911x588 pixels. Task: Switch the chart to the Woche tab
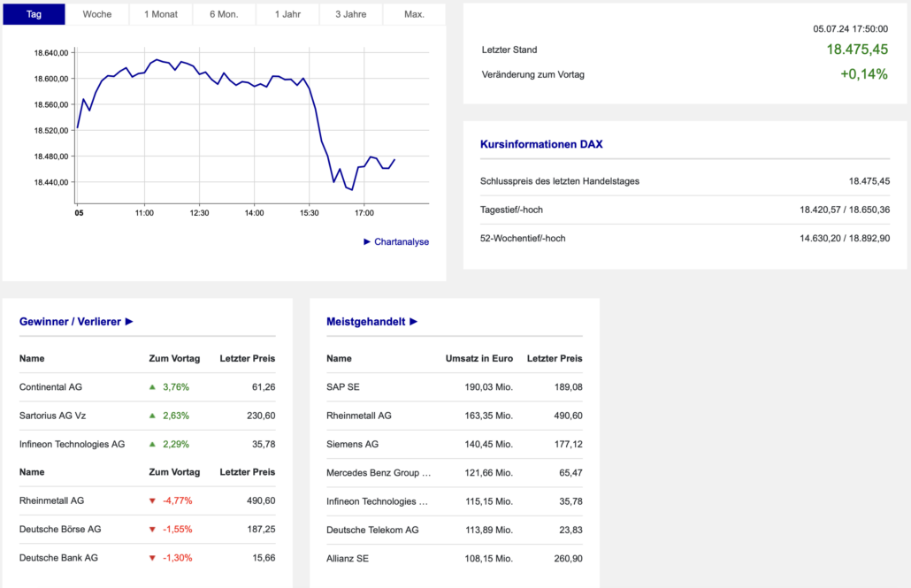click(x=97, y=14)
